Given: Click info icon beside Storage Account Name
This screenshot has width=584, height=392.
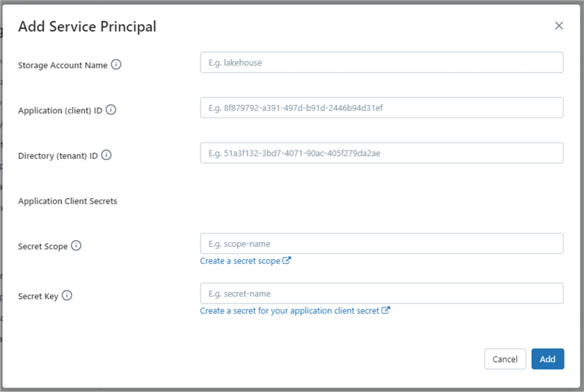Looking at the screenshot, I should [x=116, y=64].
